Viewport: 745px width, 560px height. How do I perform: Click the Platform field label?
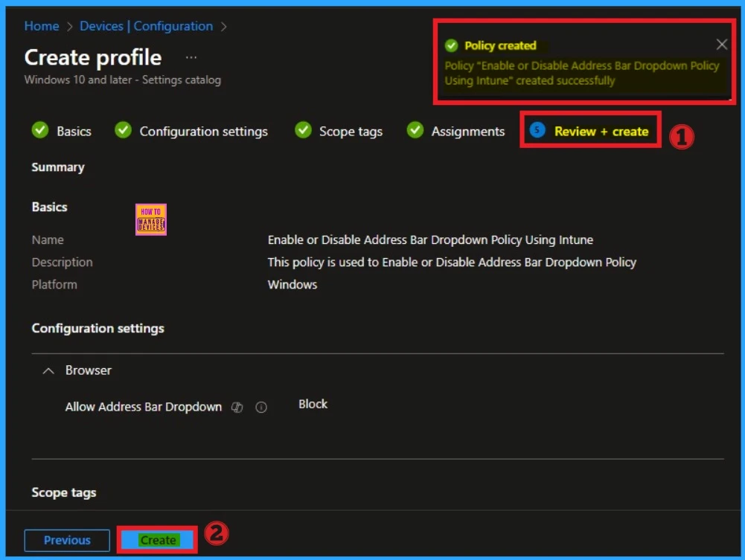click(54, 284)
